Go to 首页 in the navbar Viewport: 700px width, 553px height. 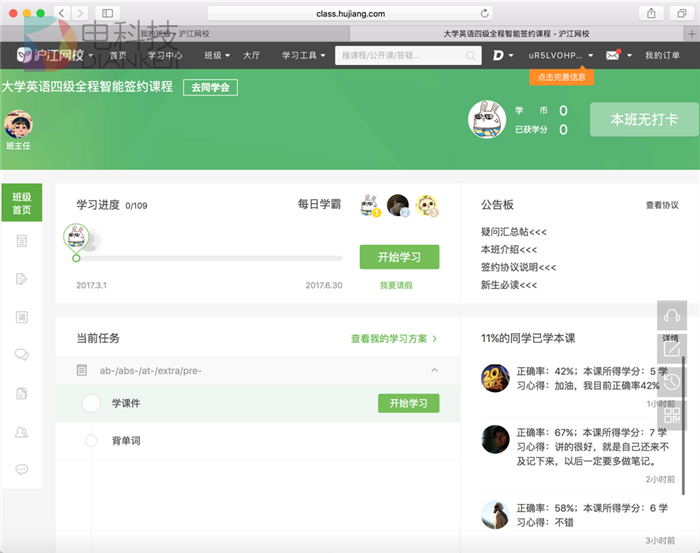tap(118, 55)
